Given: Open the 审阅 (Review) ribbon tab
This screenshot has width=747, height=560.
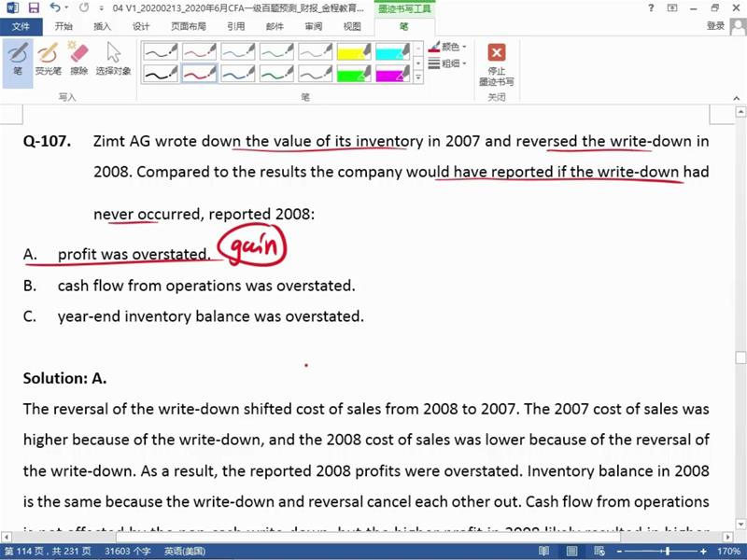Looking at the screenshot, I should (313, 27).
